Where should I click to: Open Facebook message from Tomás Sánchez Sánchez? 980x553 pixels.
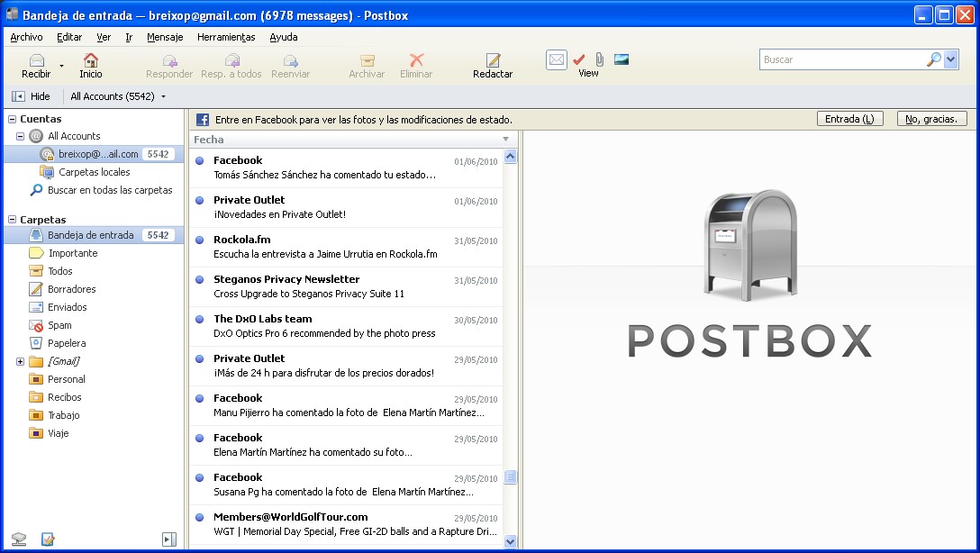tap(346, 168)
